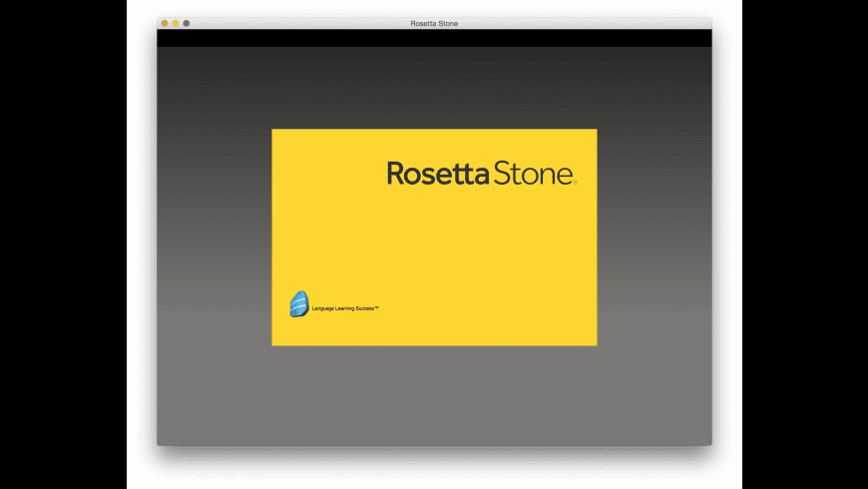Click gray area above the yellow splash
Viewport: 868px width, 489px height.
click(434, 90)
